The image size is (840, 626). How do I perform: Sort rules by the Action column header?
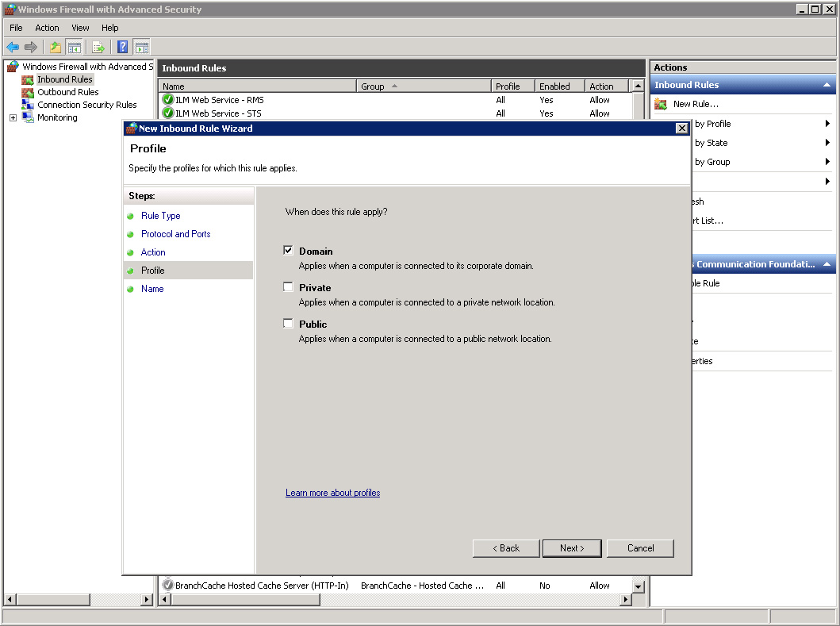pyautogui.click(x=607, y=86)
